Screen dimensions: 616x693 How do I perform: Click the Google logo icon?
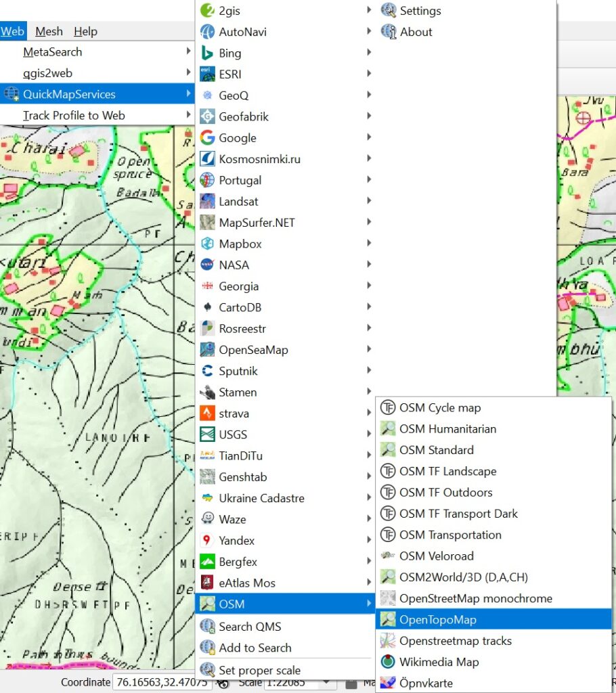click(x=207, y=137)
